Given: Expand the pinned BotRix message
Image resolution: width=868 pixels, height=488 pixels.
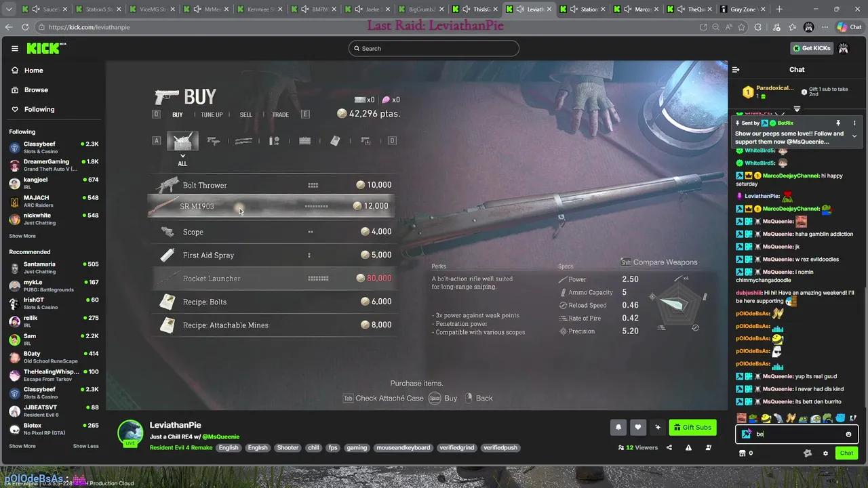Looking at the screenshot, I should [x=854, y=136].
